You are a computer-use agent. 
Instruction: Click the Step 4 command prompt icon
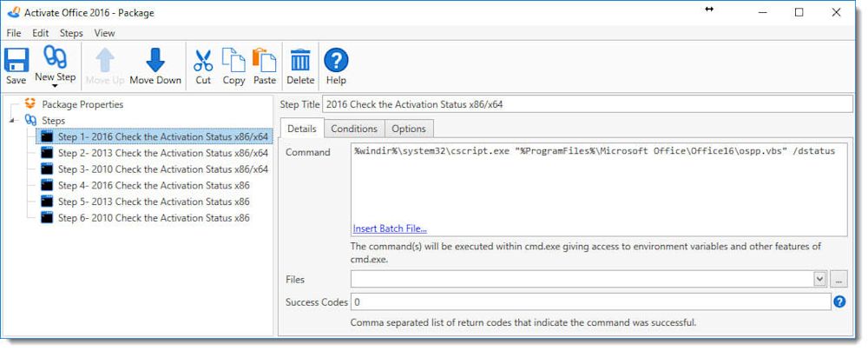click(47, 185)
